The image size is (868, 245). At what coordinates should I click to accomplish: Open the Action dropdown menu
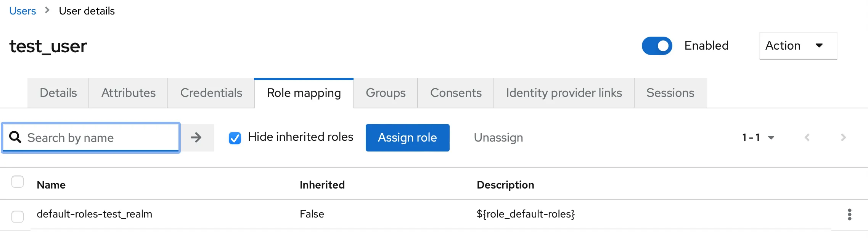(798, 46)
